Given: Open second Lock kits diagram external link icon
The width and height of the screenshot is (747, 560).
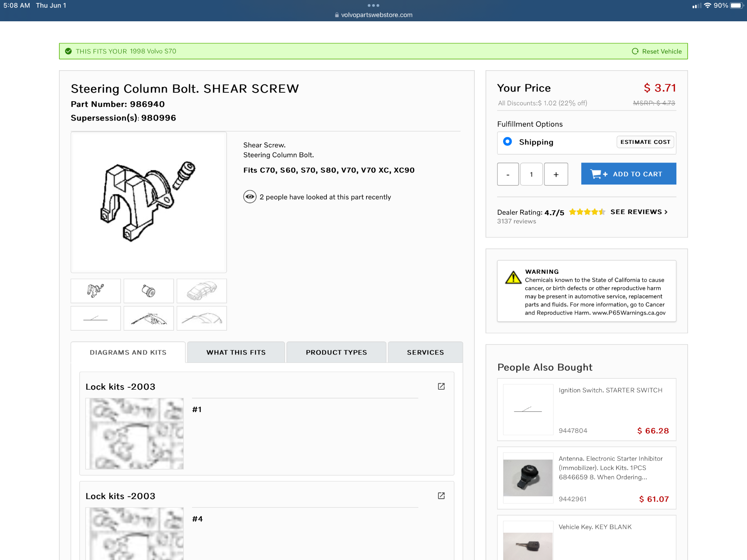Looking at the screenshot, I should pos(441,496).
